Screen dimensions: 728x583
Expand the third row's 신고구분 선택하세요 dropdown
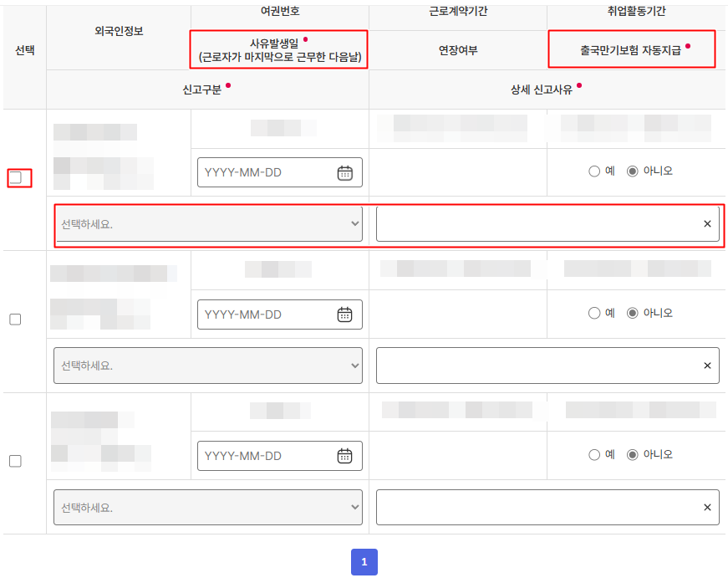207,508
